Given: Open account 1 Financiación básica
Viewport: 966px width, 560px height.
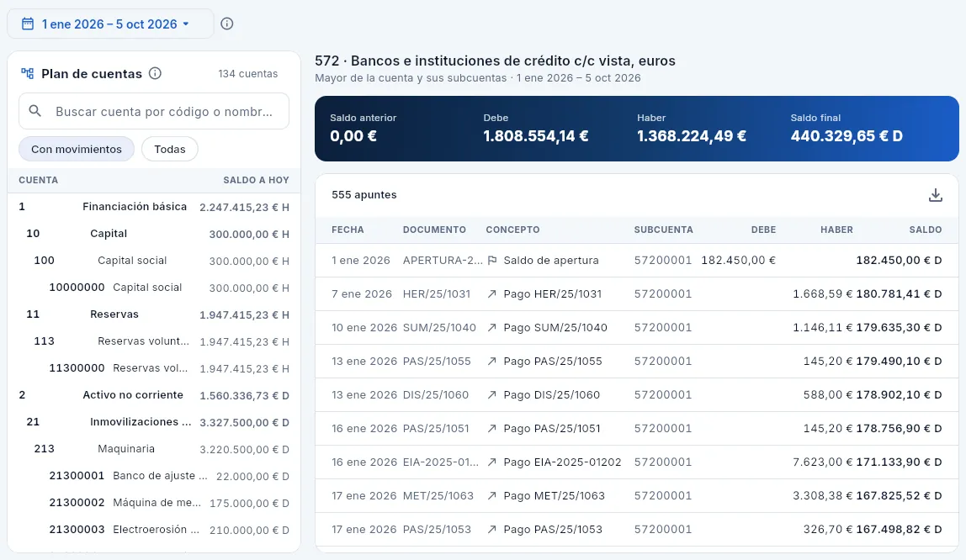Looking at the screenshot, I should (x=154, y=207).
